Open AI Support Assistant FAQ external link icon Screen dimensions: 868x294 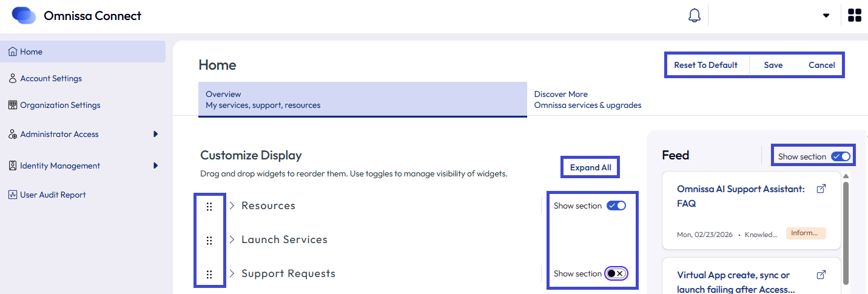821,189
